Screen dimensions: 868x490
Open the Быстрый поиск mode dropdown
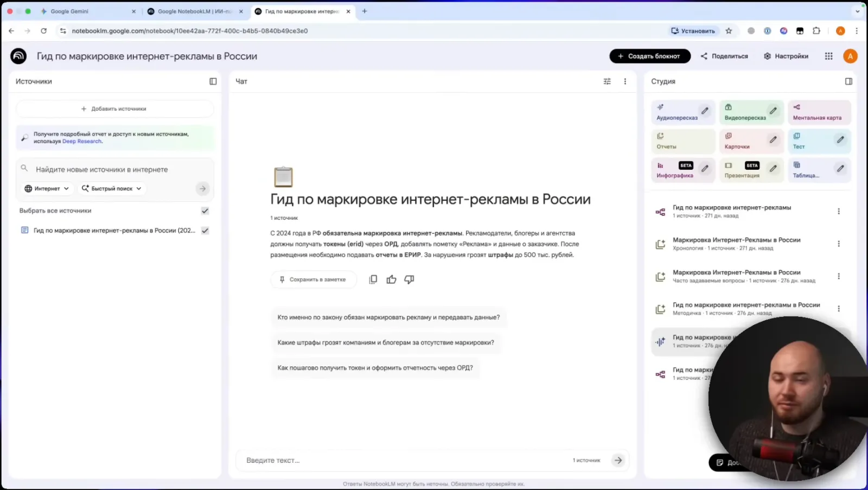coord(112,188)
